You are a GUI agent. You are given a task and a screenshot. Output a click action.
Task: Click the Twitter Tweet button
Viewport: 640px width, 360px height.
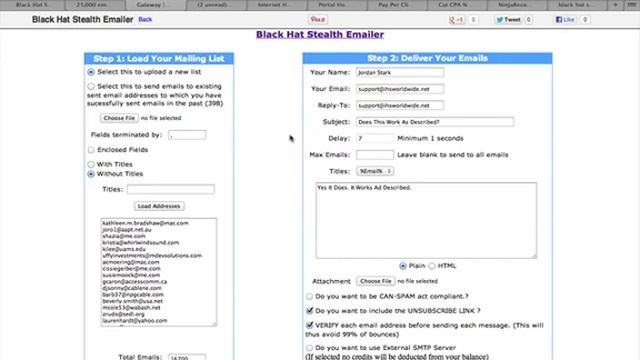tap(509, 20)
